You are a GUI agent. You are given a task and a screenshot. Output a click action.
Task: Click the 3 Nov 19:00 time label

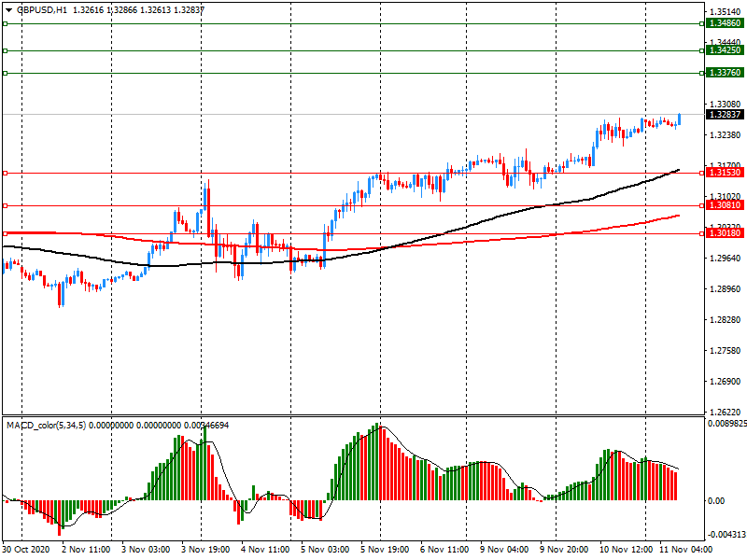click(205, 550)
